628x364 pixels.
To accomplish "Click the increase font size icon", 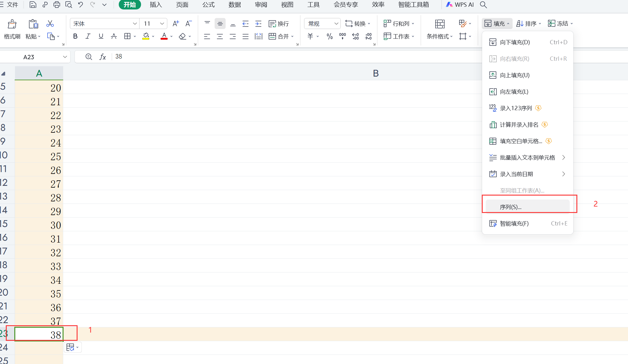I will pos(176,23).
